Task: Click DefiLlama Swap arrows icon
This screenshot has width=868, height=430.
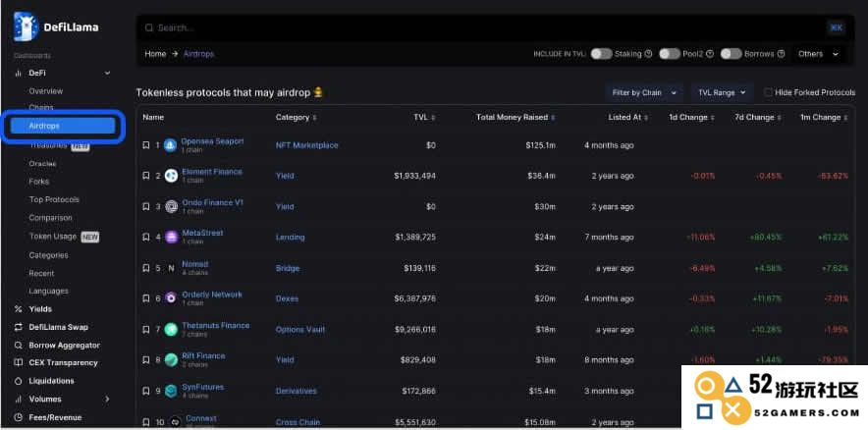Action: click(19, 327)
